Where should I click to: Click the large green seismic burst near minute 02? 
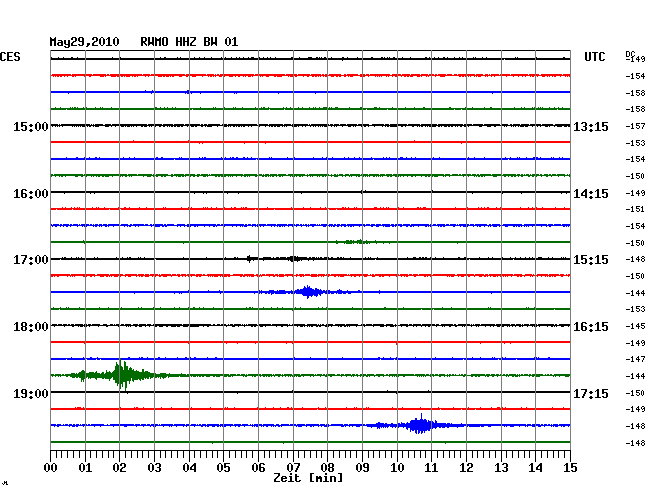click(x=122, y=375)
